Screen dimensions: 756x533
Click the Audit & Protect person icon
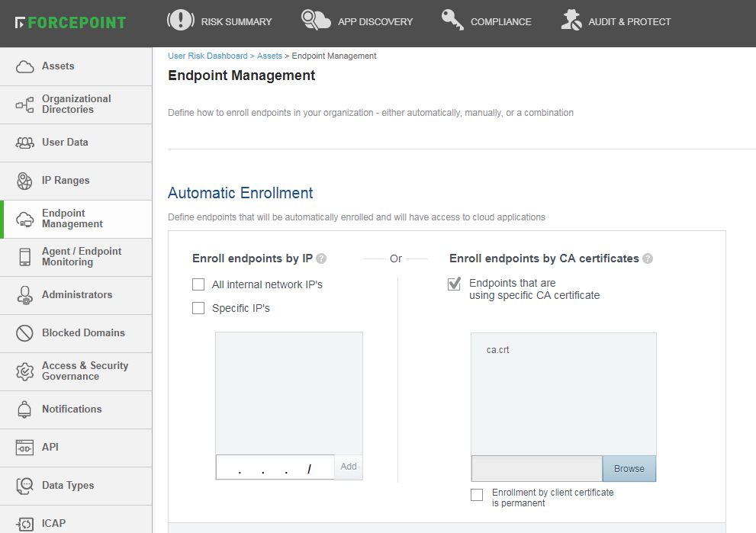click(x=571, y=21)
